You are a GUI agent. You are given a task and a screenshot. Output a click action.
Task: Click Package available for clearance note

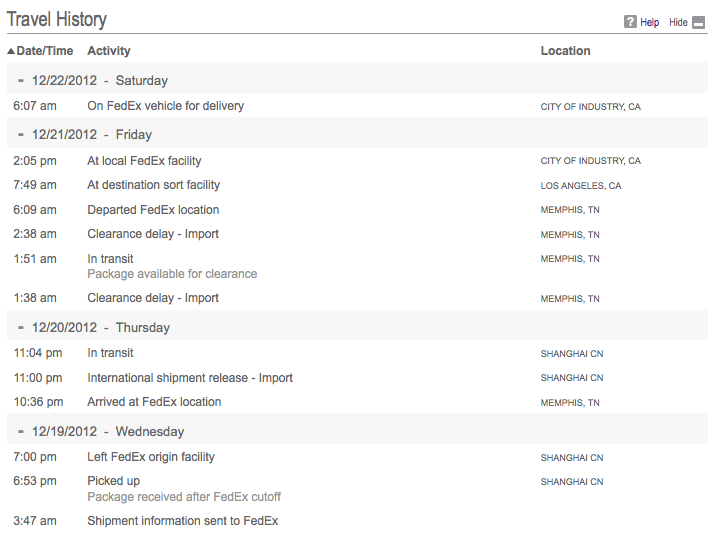coord(172,273)
